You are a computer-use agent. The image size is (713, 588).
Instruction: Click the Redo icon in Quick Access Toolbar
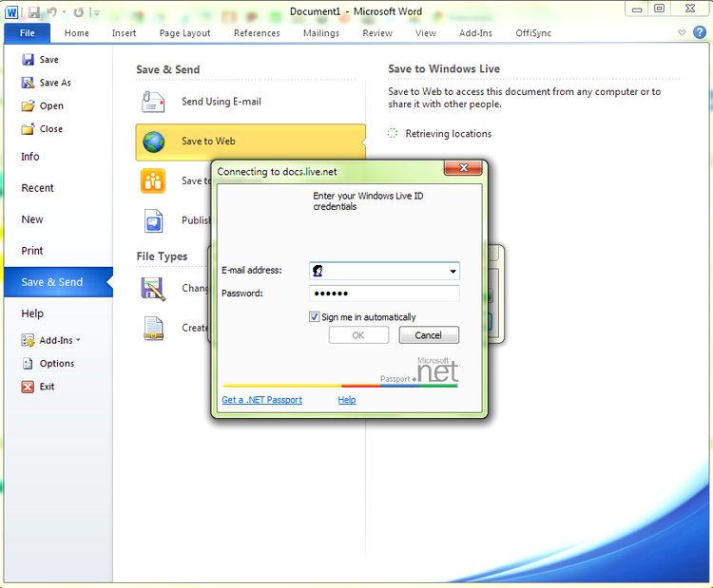click(79, 12)
